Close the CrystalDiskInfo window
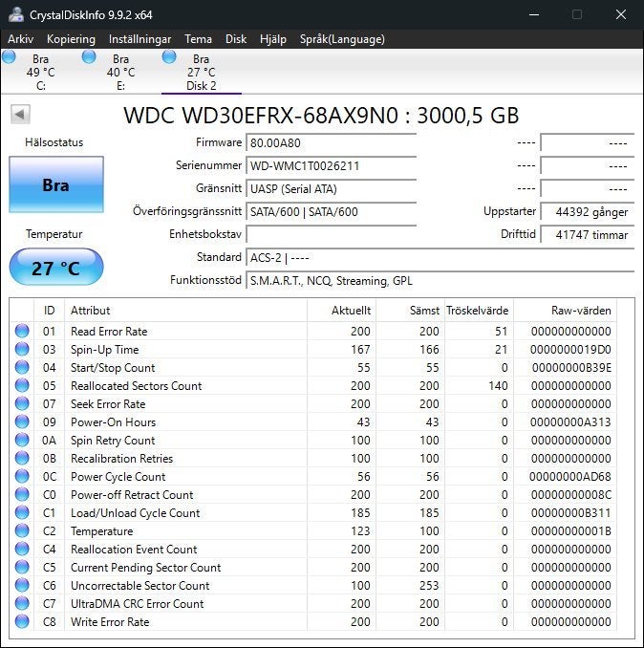 pyautogui.click(x=621, y=14)
